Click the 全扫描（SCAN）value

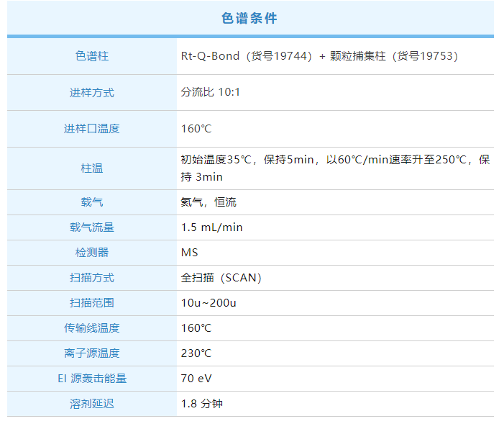point(221,278)
